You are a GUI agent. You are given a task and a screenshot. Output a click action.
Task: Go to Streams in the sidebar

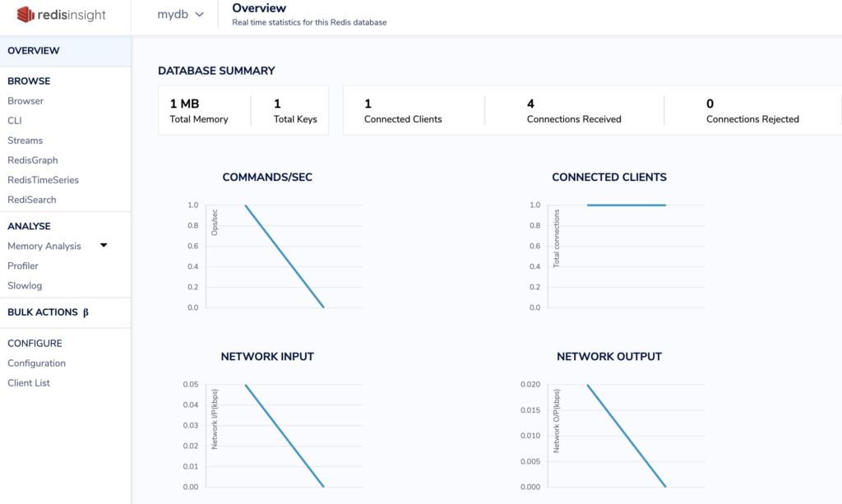(25, 141)
